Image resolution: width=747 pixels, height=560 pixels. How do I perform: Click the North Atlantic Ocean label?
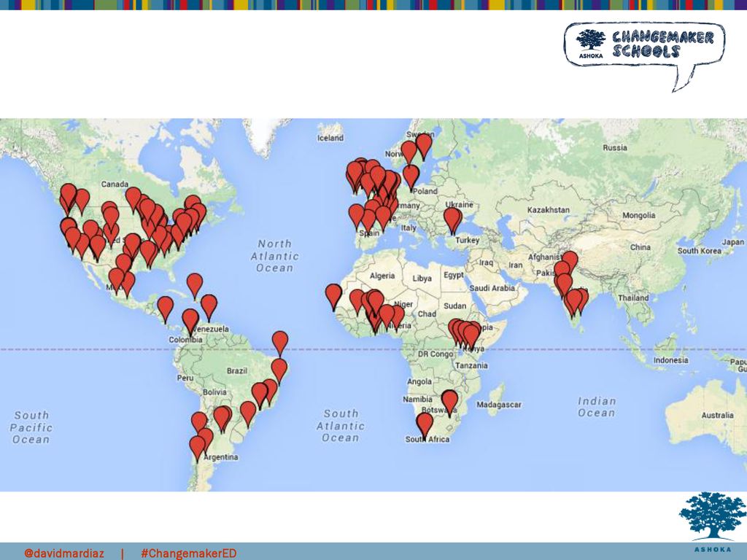point(275,256)
